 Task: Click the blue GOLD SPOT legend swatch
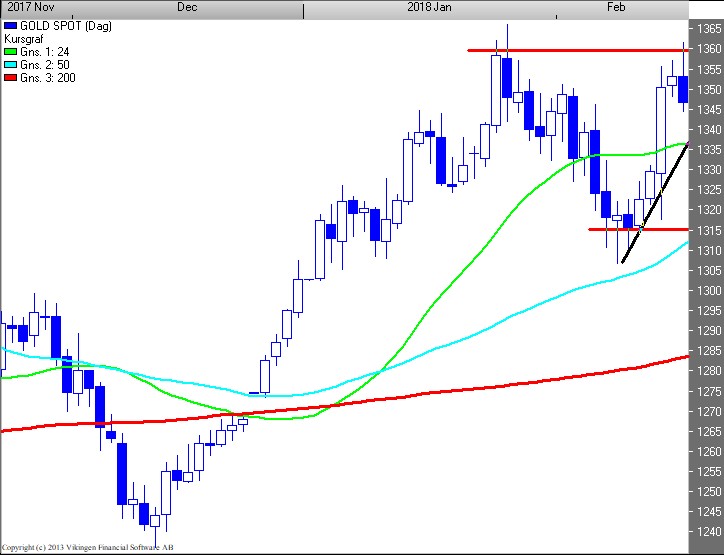click(10, 23)
